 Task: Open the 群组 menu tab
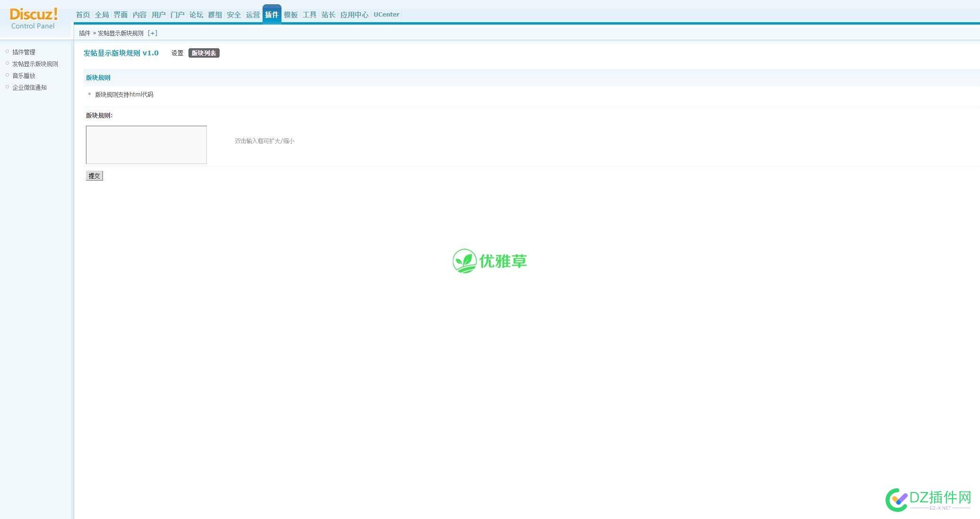coord(215,15)
